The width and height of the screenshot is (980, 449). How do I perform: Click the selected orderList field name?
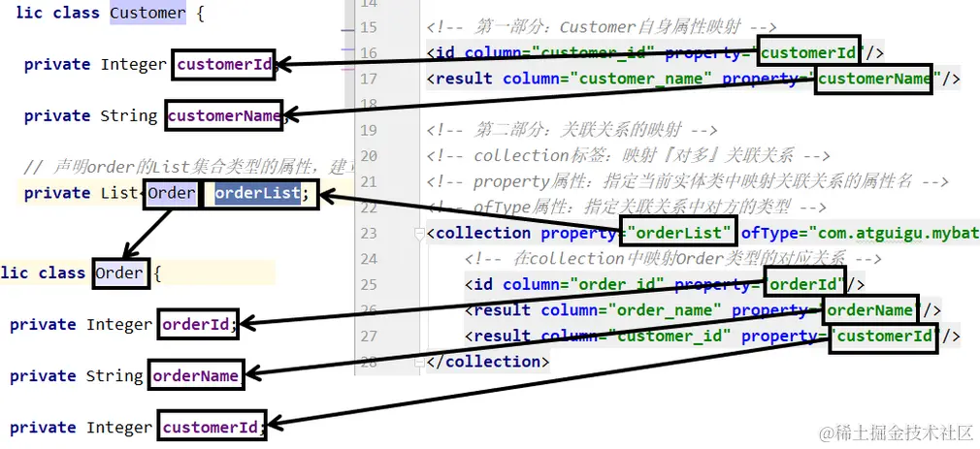pos(257,193)
